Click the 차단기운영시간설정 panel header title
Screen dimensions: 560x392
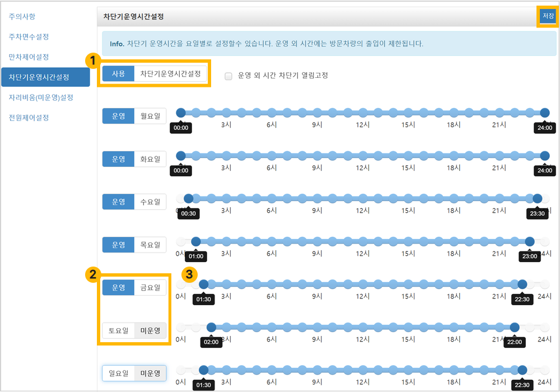[134, 16]
